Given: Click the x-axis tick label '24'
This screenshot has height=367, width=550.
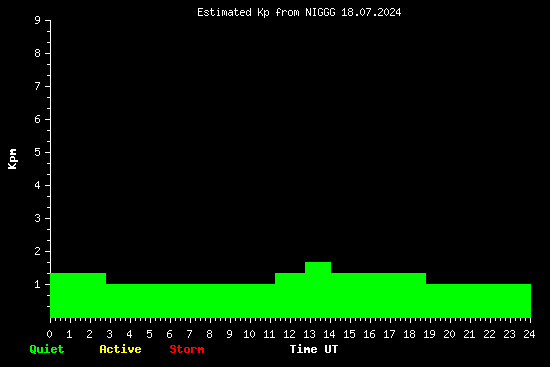Looking at the screenshot, I should (529, 334).
